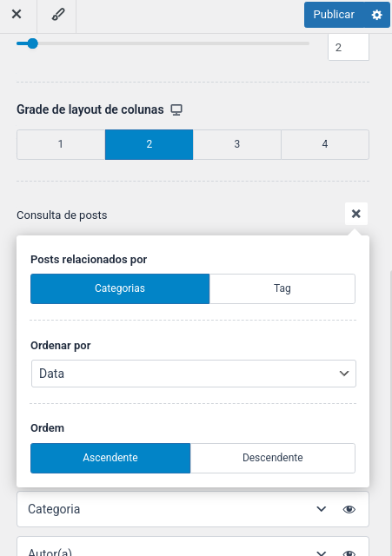Image resolution: width=392 pixels, height=556 pixels.
Task: Toggle visibility of Autor(a) item
Action: [349, 553]
